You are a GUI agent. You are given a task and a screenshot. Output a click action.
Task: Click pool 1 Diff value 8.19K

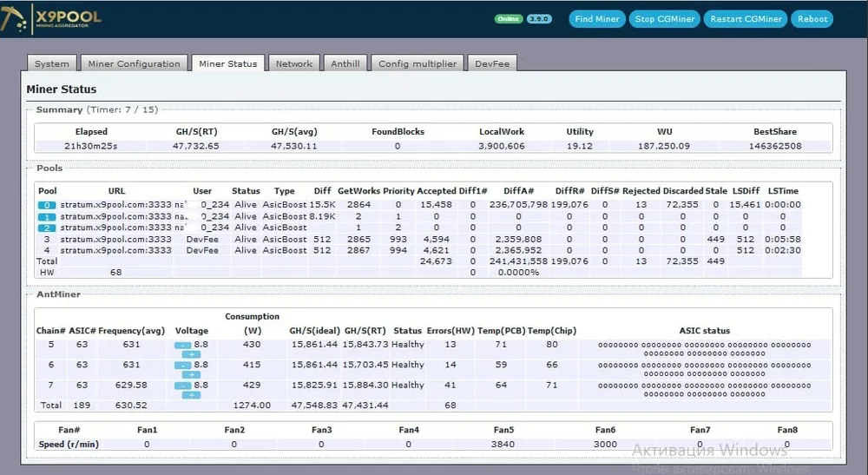322,216
